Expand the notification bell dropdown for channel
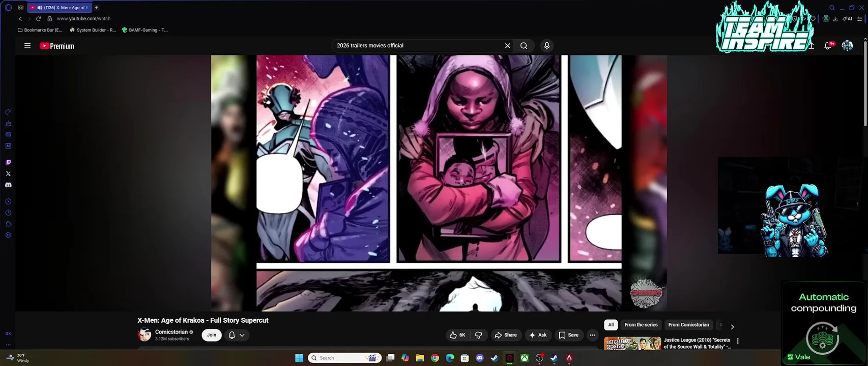 (x=237, y=335)
